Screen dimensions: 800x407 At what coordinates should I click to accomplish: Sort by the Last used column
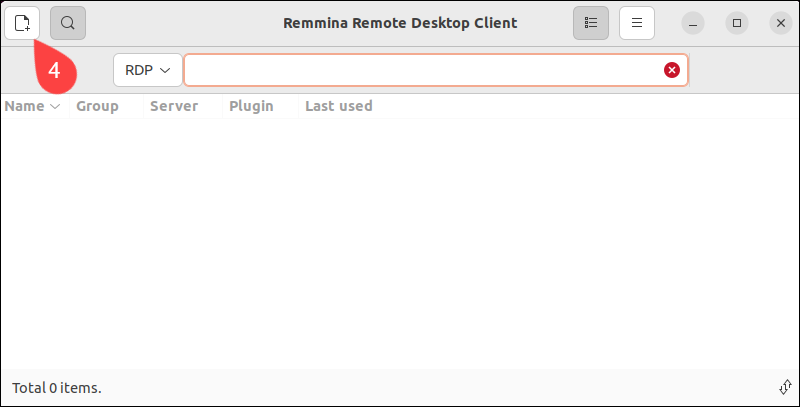[339, 106]
